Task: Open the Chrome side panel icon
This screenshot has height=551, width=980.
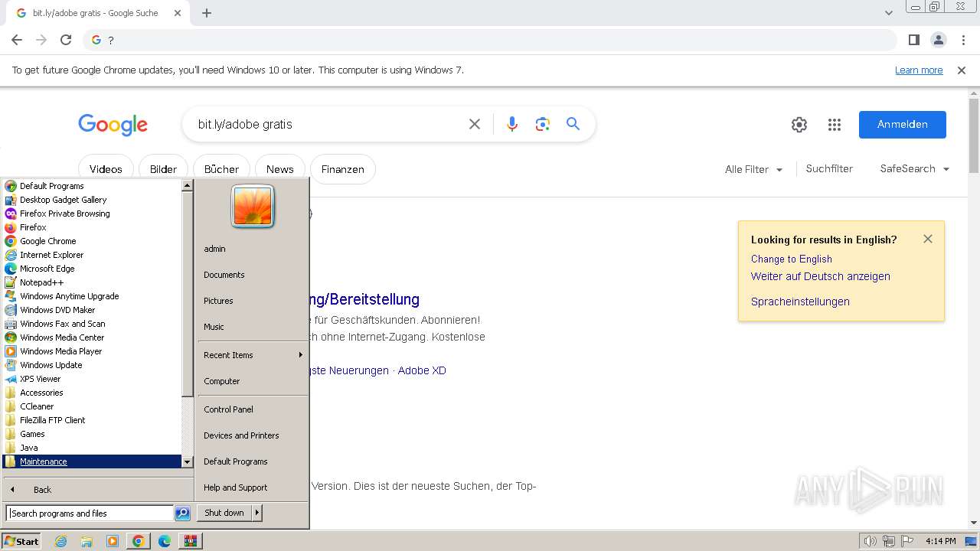Action: (913, 40)
